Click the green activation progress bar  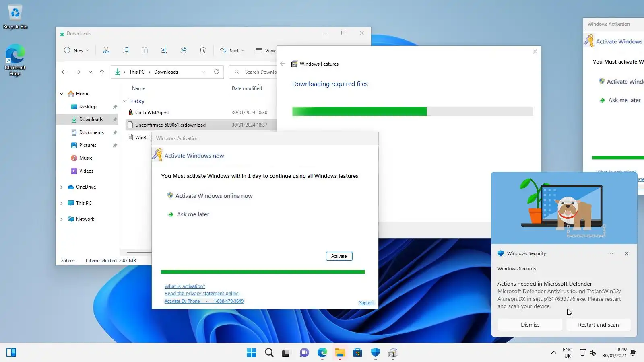click(262, 272)
